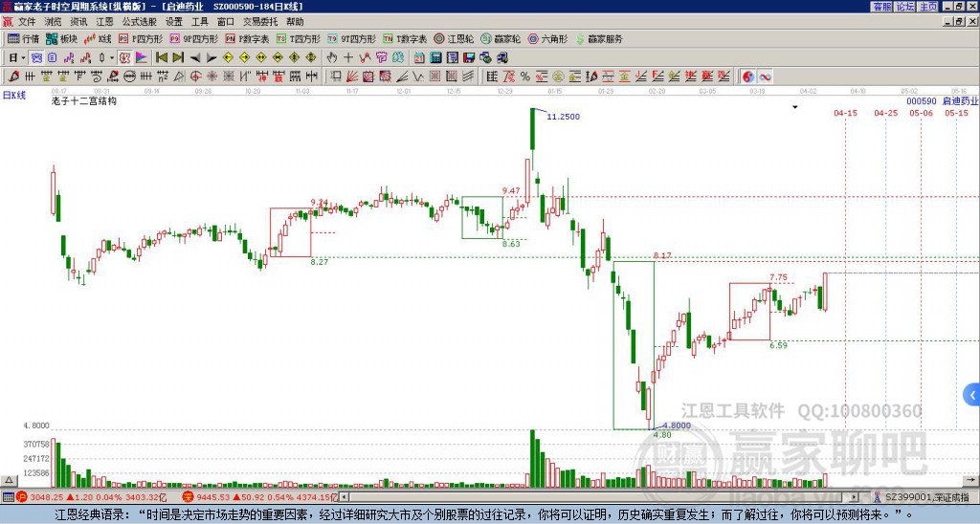The height and width of the screenshot is (524, 980).
Task: Click the 日K线 label
Action: coord(14,95)
